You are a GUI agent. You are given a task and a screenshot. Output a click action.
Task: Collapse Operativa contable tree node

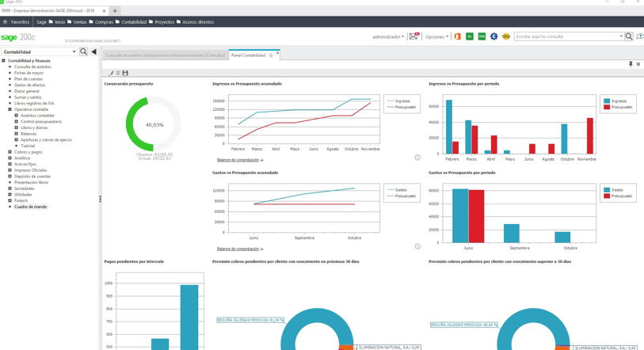coord(10,109)
